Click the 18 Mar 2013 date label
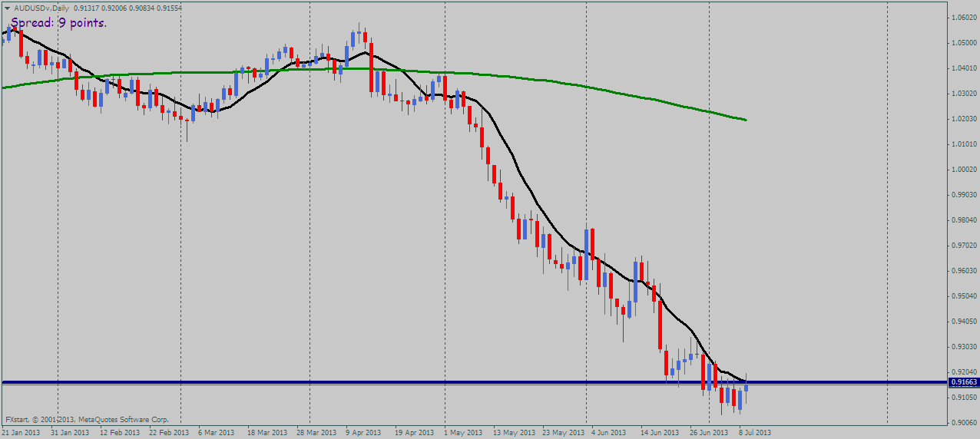980x439 pixels. click(268, 433)
